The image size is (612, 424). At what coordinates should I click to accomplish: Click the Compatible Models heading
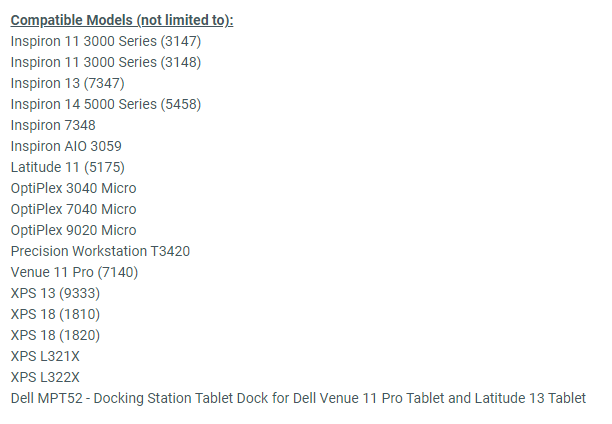[122, 20]
